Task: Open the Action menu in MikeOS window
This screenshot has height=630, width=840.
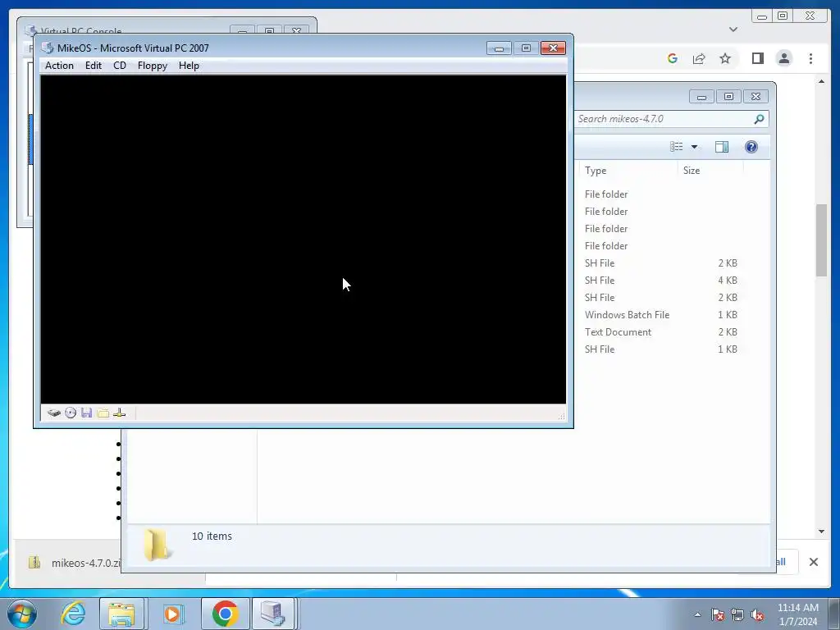Action: pyautogui.click(x=59, y=66)
